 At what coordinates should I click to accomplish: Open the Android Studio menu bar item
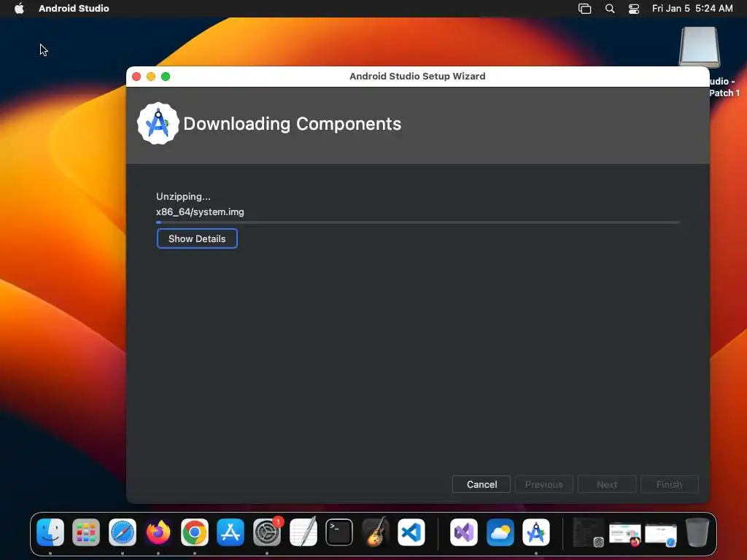[74, 8]
